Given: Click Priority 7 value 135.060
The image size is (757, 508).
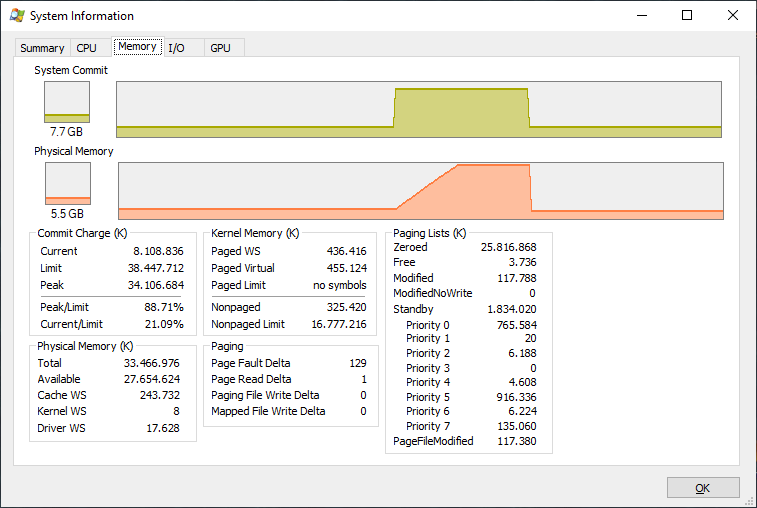Looking at the screenshot, I should 517,426.
